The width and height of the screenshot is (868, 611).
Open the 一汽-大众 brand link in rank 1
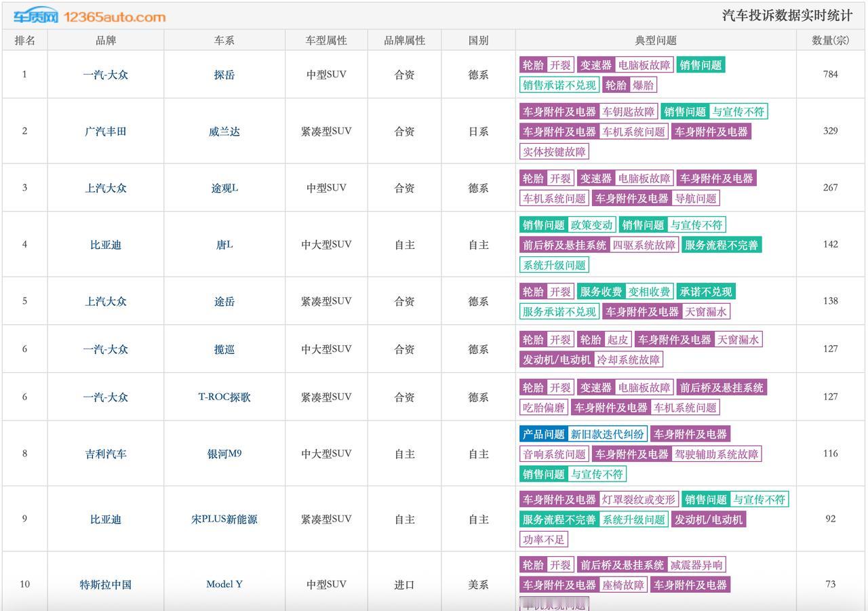106,75
